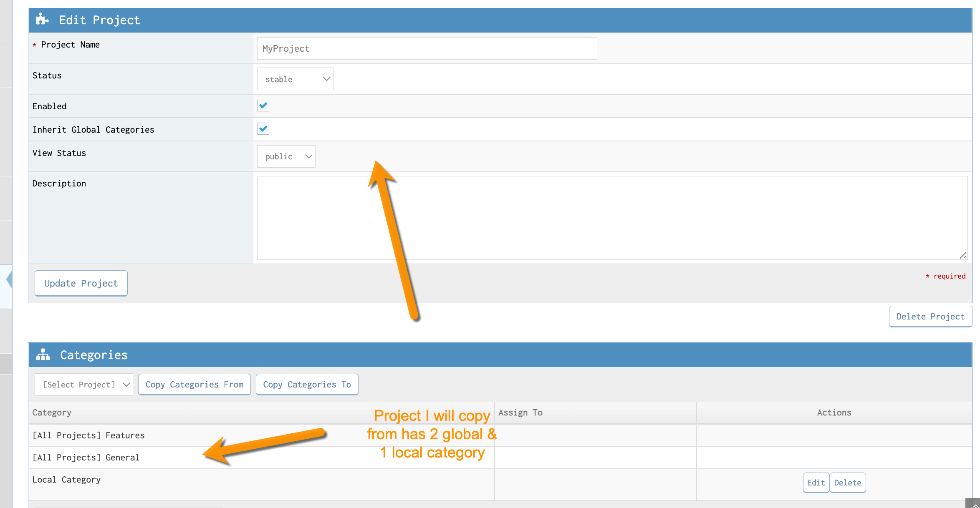Viewport: 980px width, 508px height.
Task: Edit the Local Category entry
Action: pyautogui.click(x=816, y=483)
